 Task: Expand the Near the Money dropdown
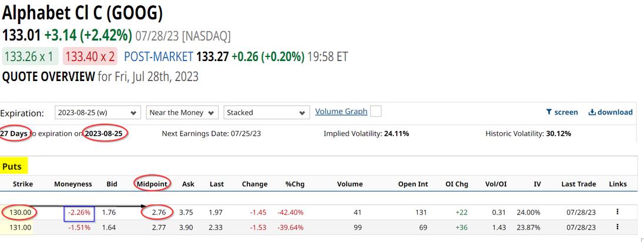click(182, 112)
